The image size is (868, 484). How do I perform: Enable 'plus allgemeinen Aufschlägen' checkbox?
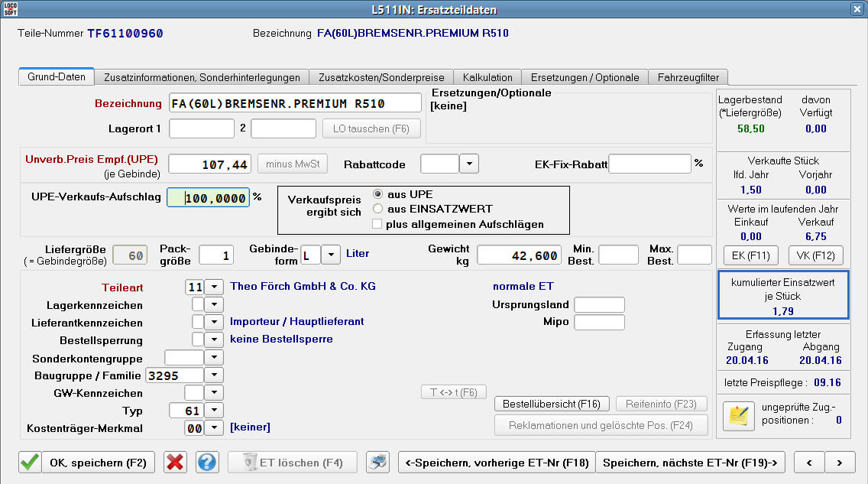click(377, 224)
